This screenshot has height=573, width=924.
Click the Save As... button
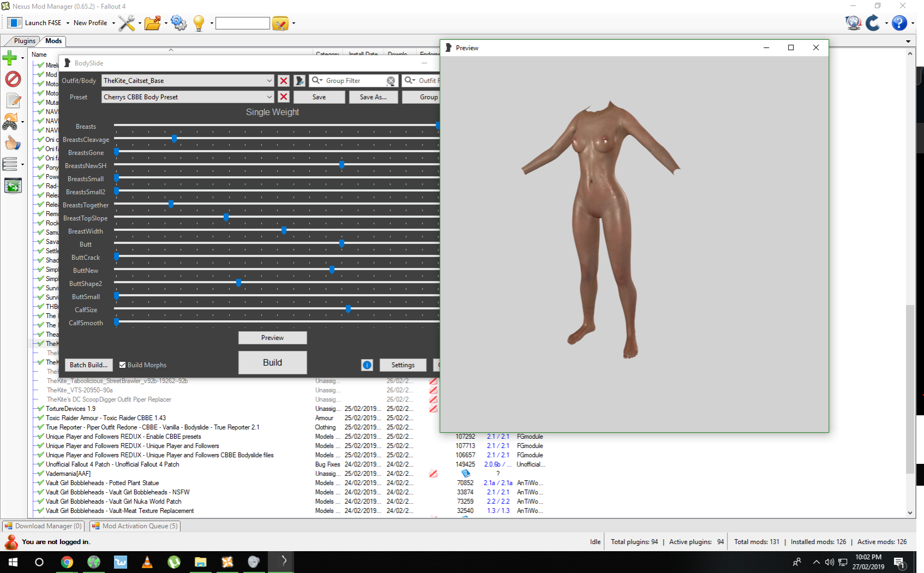(x=373, y=97)
